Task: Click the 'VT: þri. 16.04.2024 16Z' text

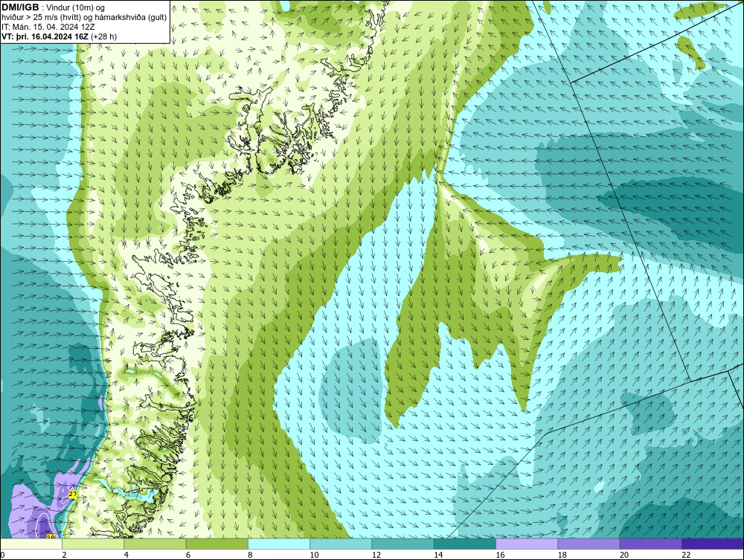Action: tap(45, 36)
